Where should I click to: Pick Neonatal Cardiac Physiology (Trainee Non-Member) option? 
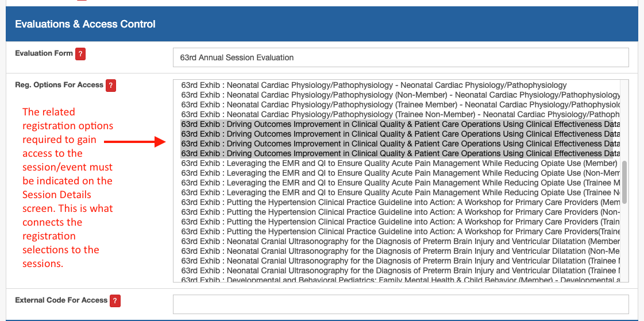point(400,114)
